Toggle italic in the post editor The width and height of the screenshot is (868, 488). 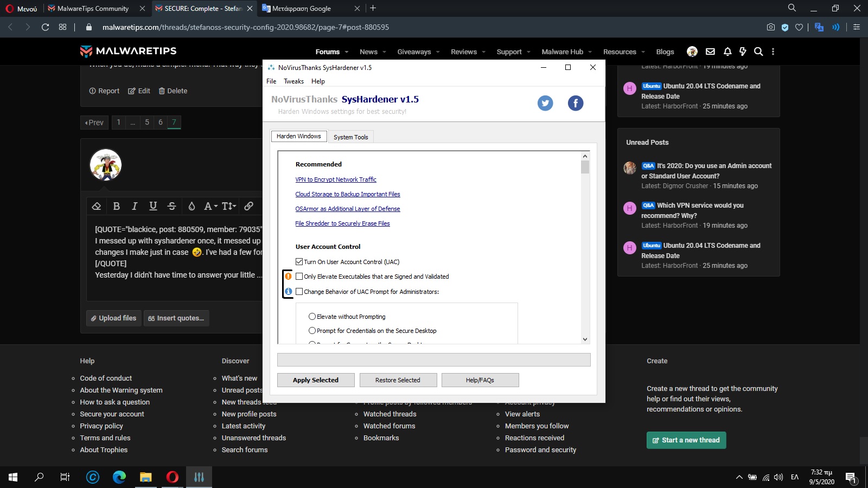click(x=135, y=206)
